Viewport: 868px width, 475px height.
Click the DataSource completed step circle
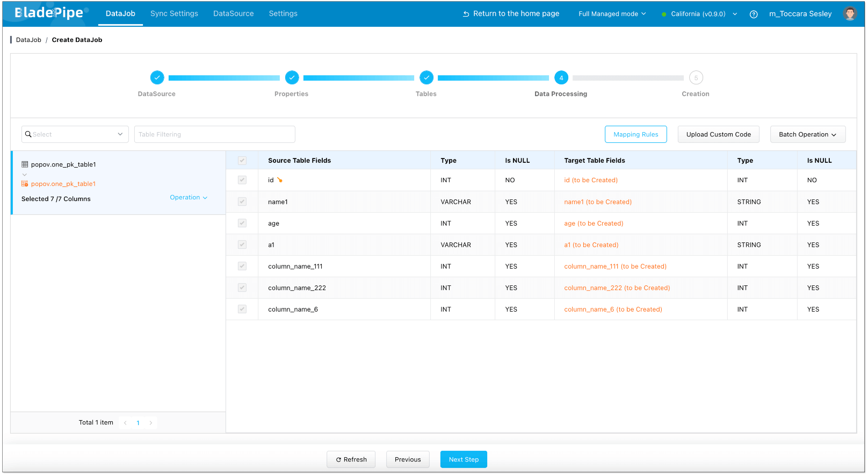pyautogui.click(x=157, y=78)
